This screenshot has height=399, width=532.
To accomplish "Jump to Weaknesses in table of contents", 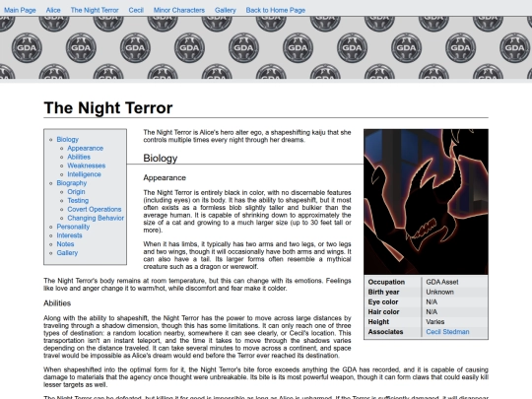I will pos(86,166).
